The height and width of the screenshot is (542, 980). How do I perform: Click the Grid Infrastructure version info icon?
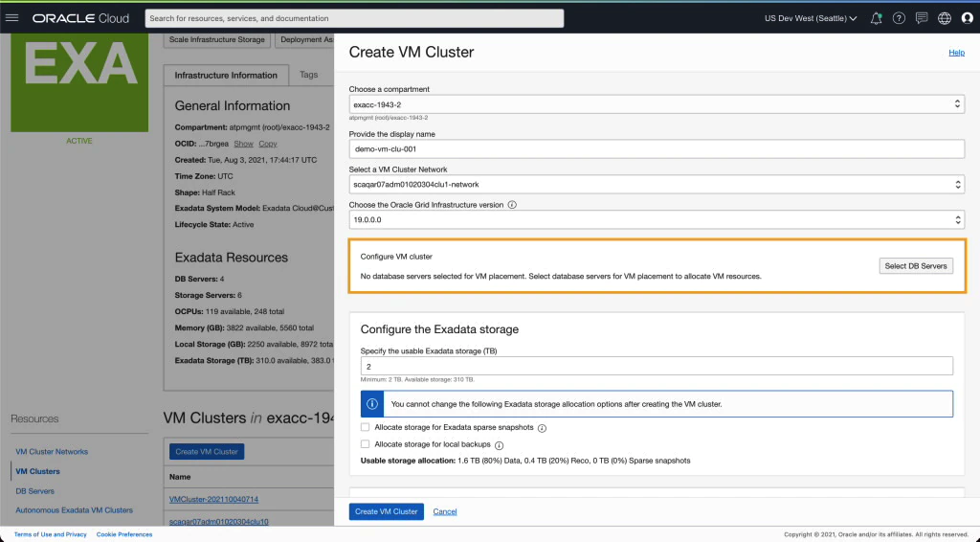(x=512, y=205)
